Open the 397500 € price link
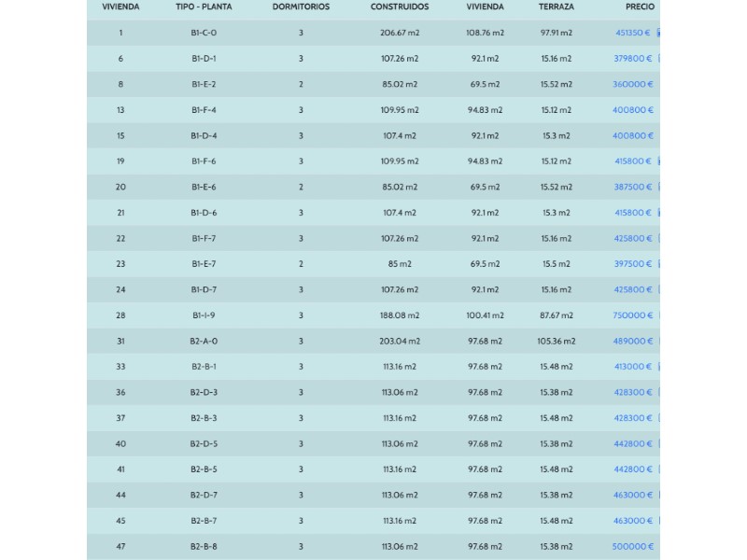Viewport: 747px width, 560px height. click(x=632, y=264)
